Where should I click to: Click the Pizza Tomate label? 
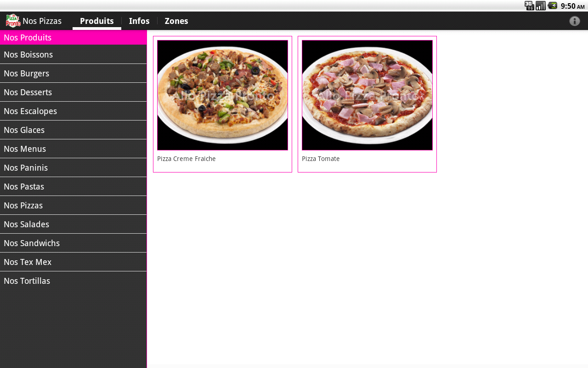pos(321,159)
